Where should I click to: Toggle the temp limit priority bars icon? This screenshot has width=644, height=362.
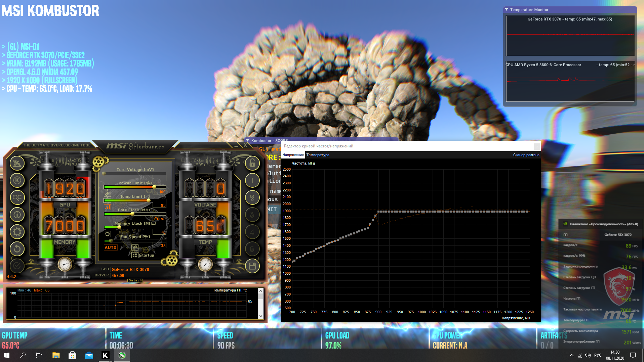[x=108, y=207]
